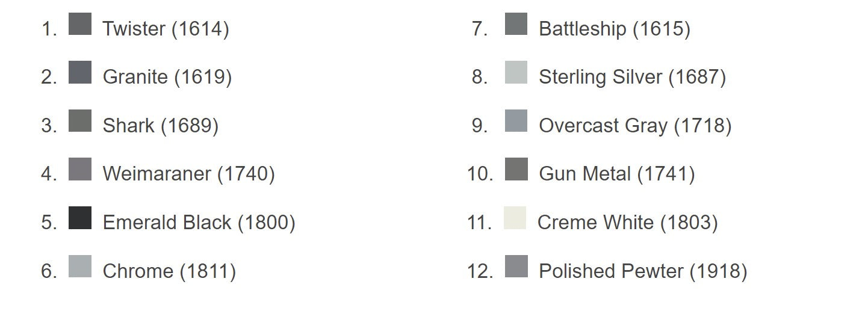Pick the Battleship (1615) color swatch
868x317 pixels.
516,24
